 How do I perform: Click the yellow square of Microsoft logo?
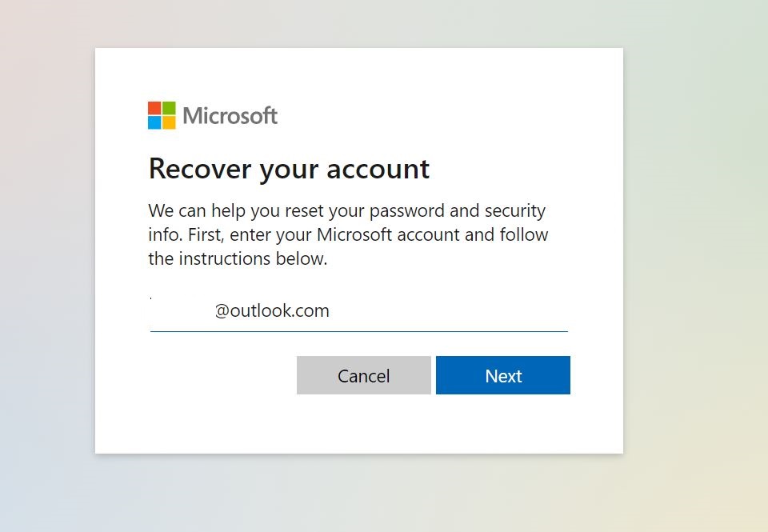pos(169,122)
